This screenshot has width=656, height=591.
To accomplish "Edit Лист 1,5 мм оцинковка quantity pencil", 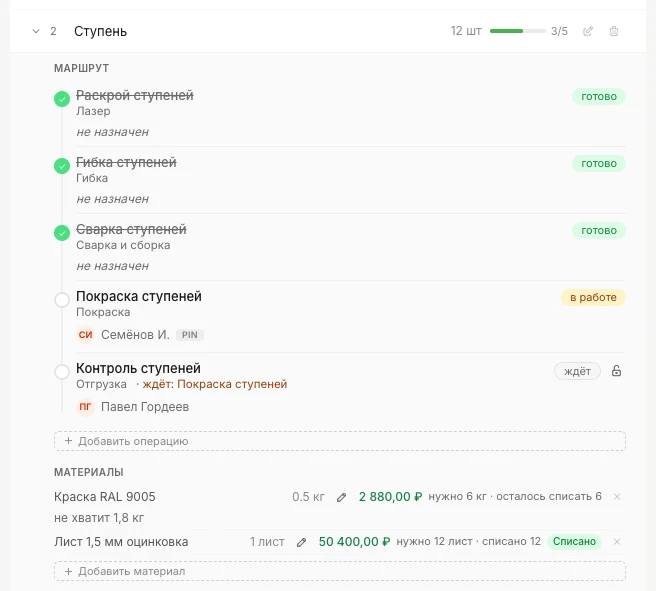I will 301,542.
